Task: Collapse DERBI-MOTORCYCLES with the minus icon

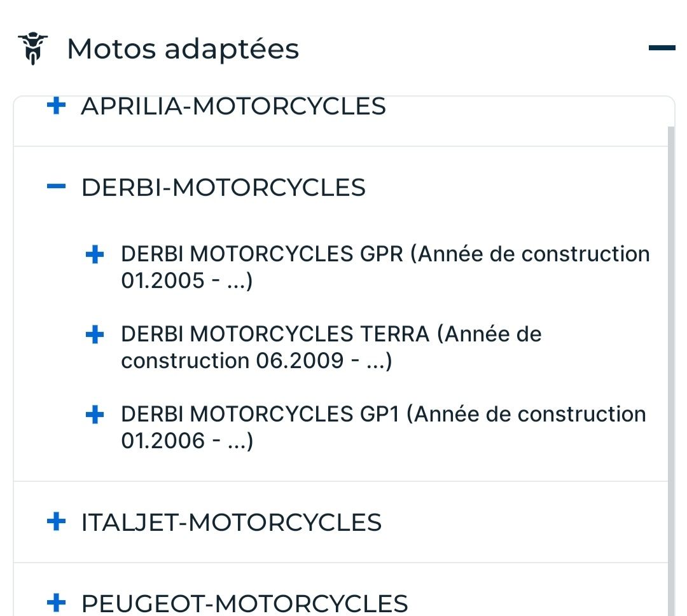Action: point(57,187)
